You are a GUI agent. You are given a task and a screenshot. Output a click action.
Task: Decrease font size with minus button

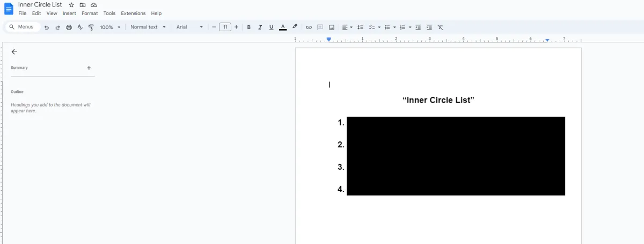pyautogui.click(x=214, y=27)
